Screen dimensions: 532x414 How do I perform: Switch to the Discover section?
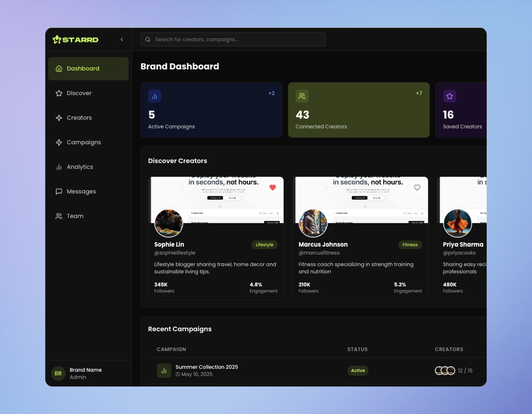[x=79, y=93]
